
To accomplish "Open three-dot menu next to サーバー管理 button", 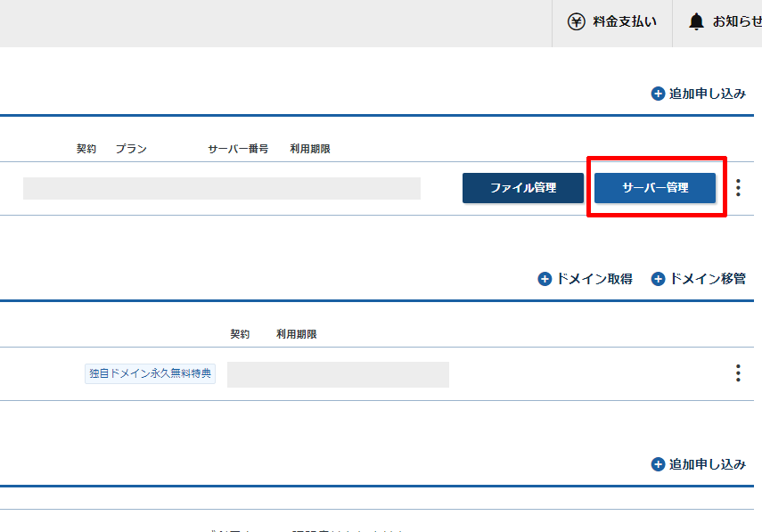I will point(738,188).
